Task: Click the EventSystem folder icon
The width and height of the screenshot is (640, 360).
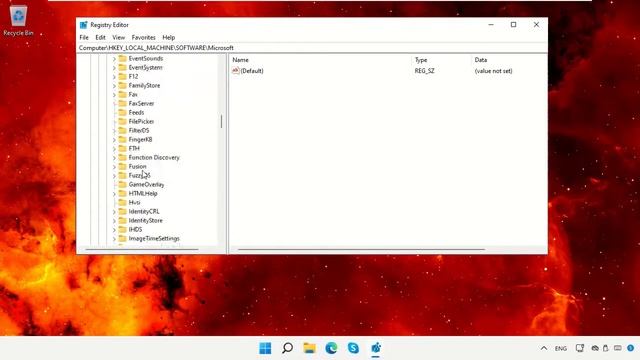Action: click(122, 67)
